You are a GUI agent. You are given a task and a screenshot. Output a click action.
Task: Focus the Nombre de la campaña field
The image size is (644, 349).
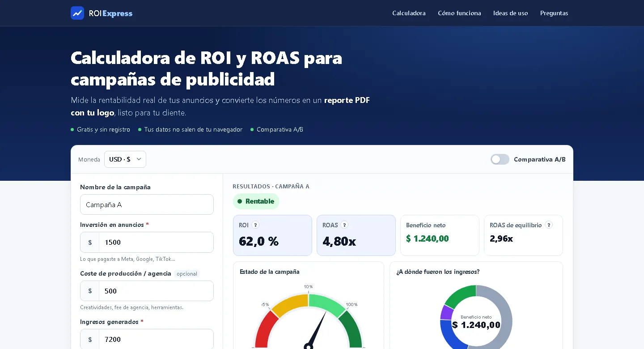pos(147,204)
